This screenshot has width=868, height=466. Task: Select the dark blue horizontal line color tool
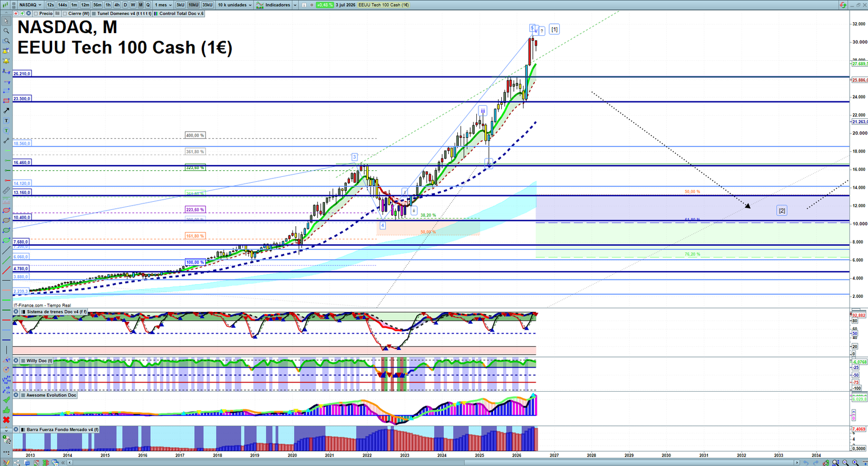7,340
